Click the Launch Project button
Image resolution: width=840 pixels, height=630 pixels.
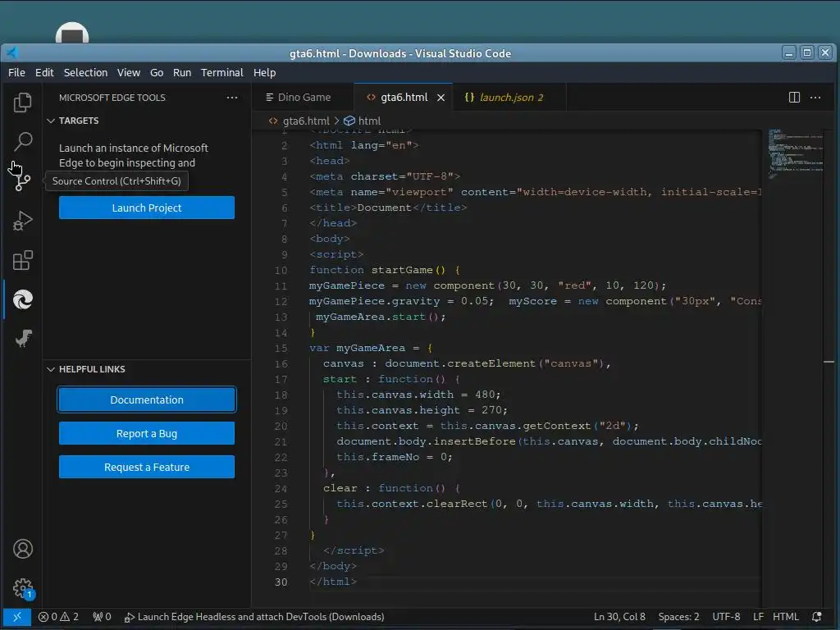click(x=147, y=208)
